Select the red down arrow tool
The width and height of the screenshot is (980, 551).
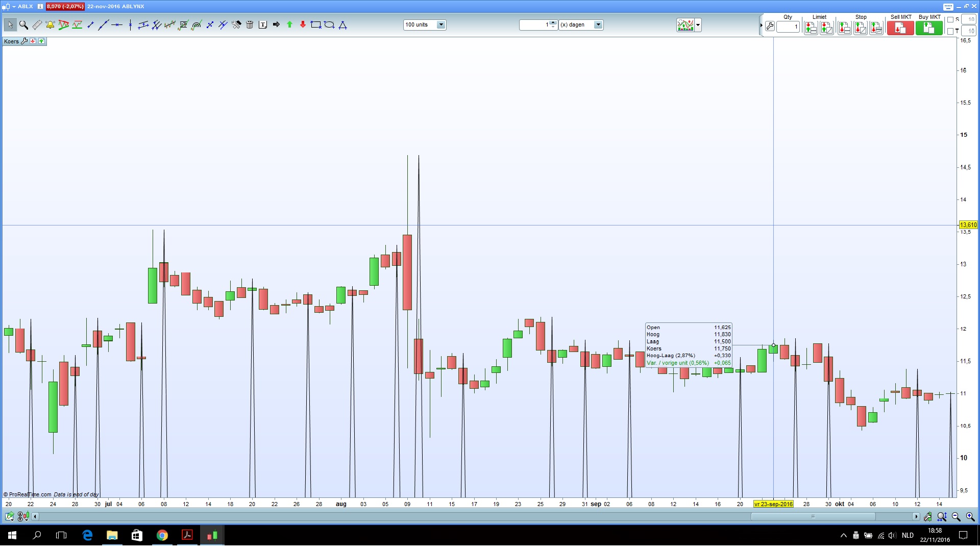point(303,25)
